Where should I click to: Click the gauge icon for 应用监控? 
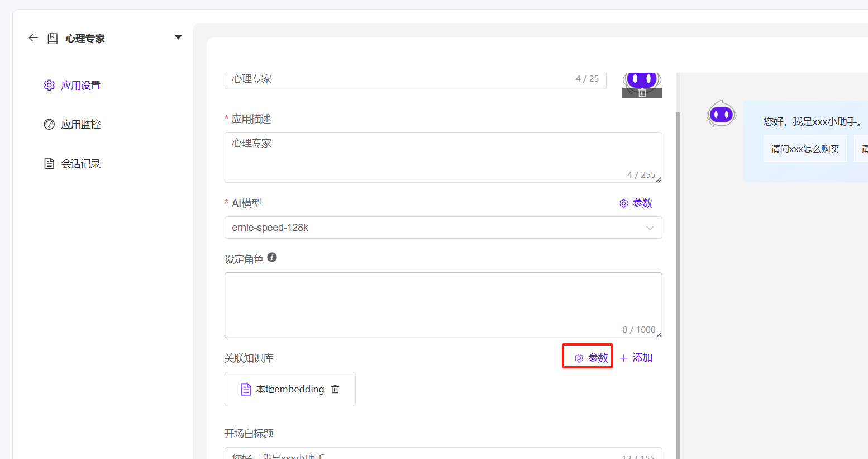coord(49,124)
